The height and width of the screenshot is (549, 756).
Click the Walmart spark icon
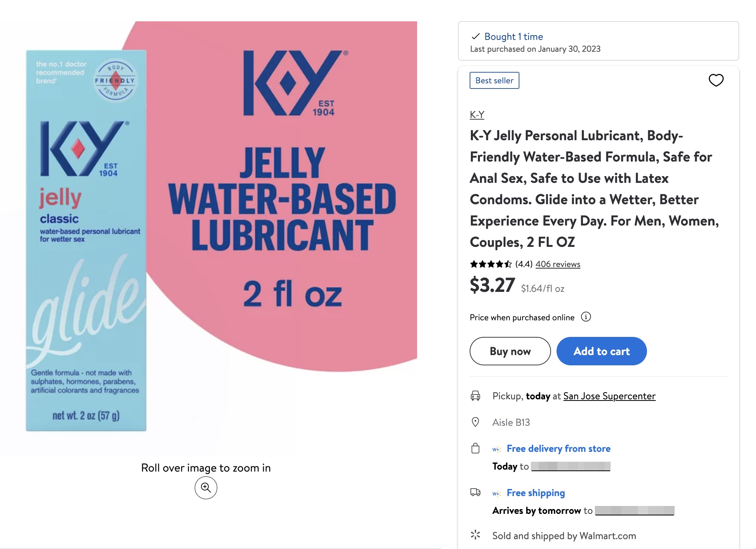pyautogui.click(x=476, y=535)
